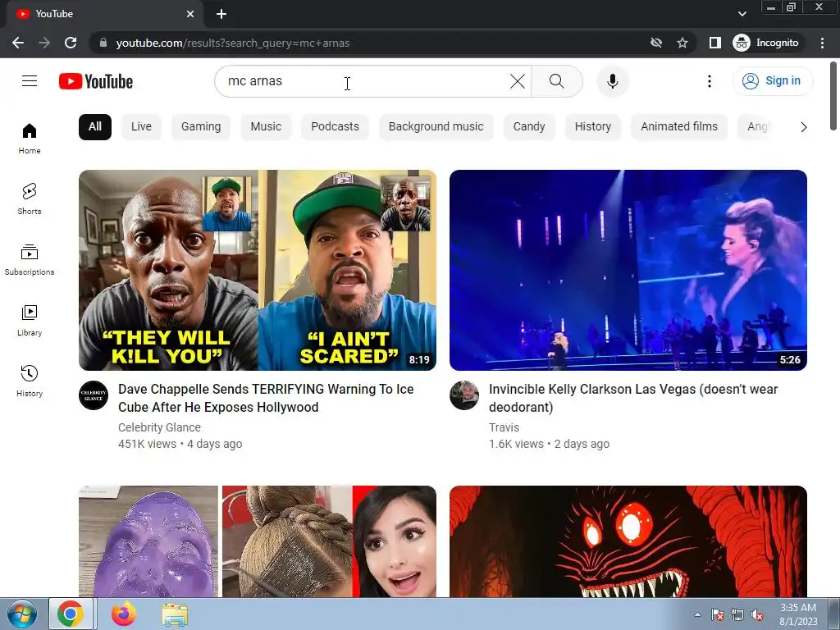Open the Action Center flag tray icon
The width and height of the screenshot is (840, 630).
click(x=718, y=614)
